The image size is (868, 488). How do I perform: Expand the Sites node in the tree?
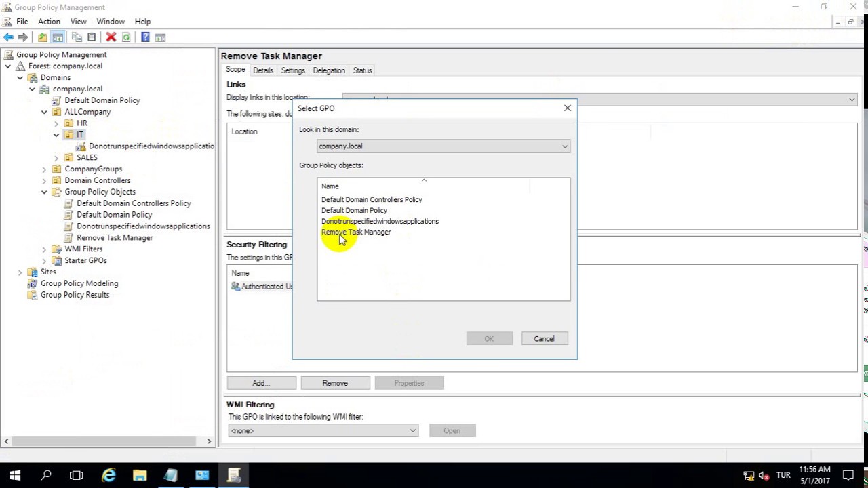20,272
